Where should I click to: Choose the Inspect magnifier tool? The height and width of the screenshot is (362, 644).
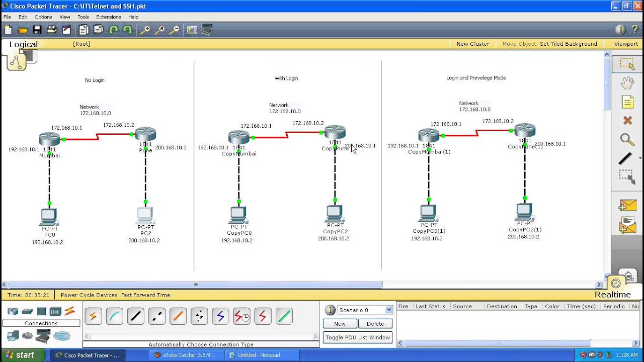click(x=627, y=140)
